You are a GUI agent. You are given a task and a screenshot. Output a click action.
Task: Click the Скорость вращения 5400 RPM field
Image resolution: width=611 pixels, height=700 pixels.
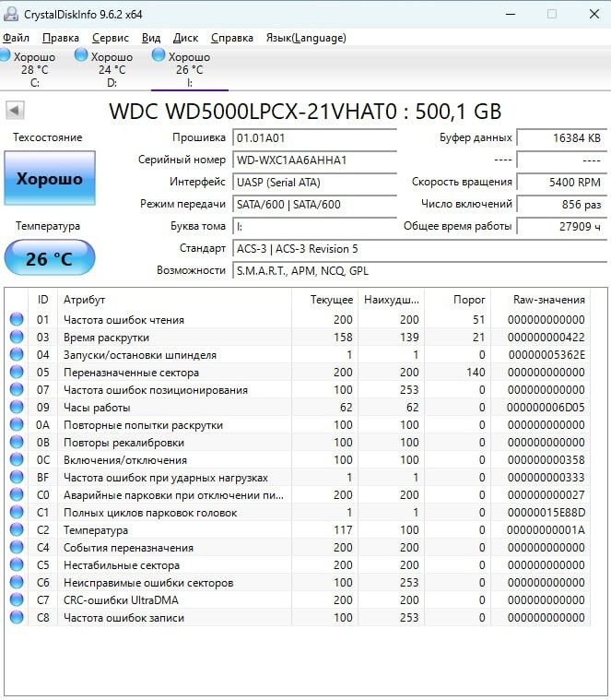(x=561, y=182)
